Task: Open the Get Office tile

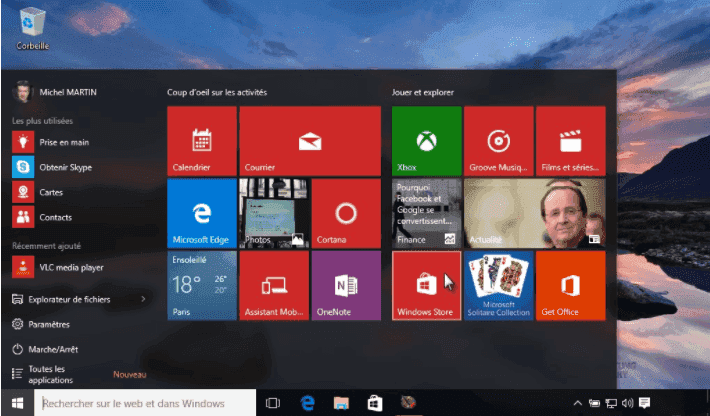Action: pos(571,286)
